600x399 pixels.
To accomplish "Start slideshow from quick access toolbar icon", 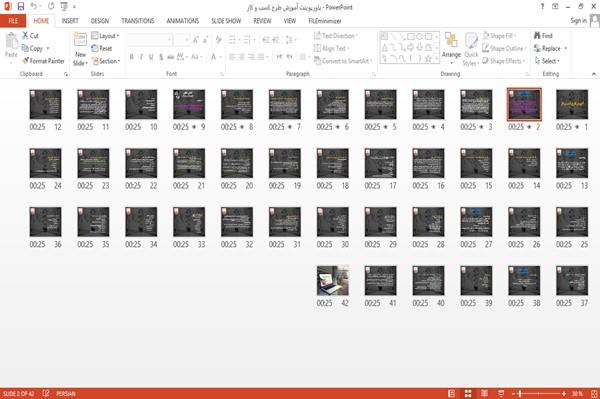I will point(64,7).
